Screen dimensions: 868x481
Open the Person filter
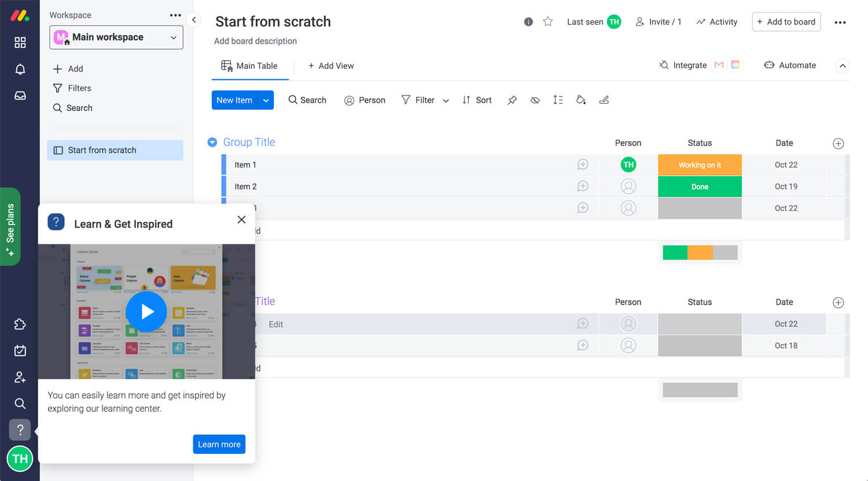[x=365, y=100]
